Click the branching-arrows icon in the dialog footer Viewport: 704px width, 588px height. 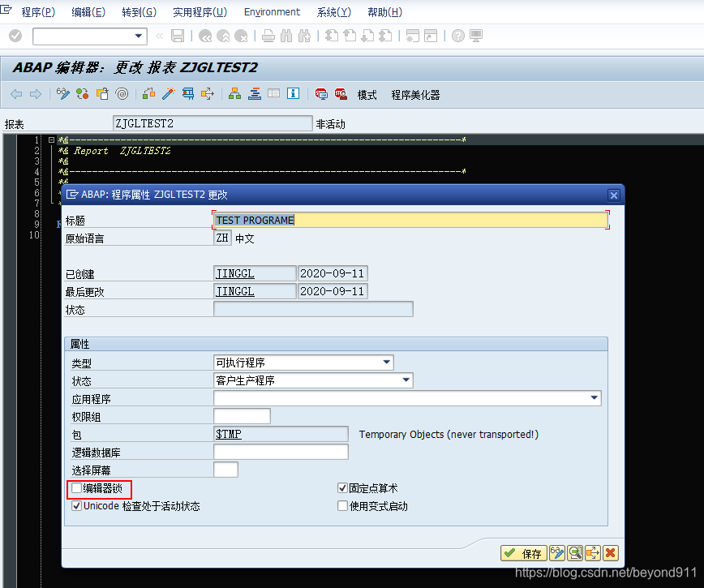click(x=593, y=553)
